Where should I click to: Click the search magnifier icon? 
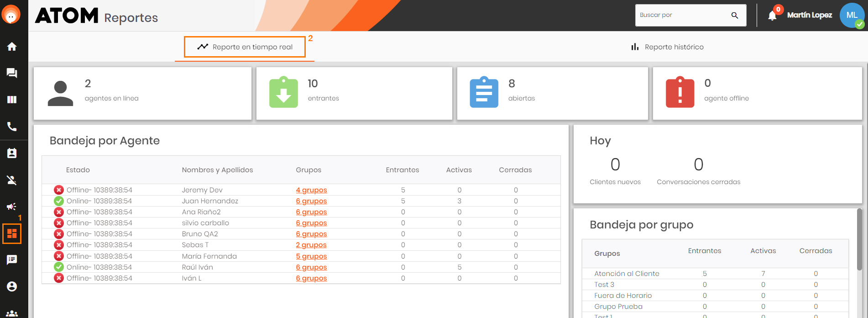[734, 16]
